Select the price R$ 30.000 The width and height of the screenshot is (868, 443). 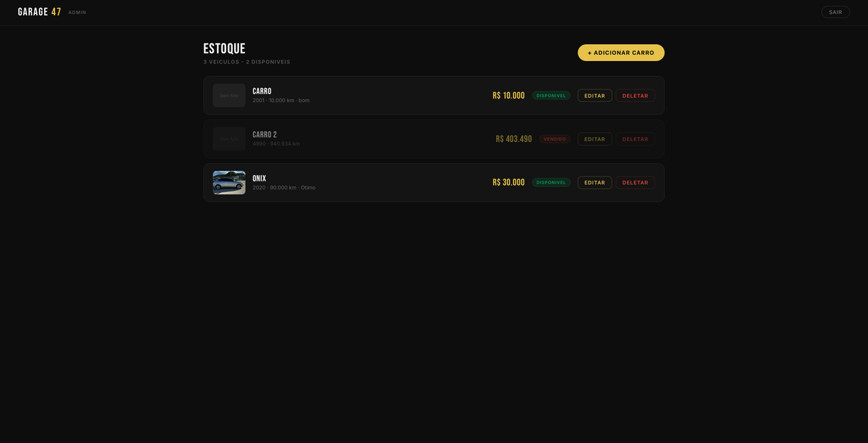[509, 182]
